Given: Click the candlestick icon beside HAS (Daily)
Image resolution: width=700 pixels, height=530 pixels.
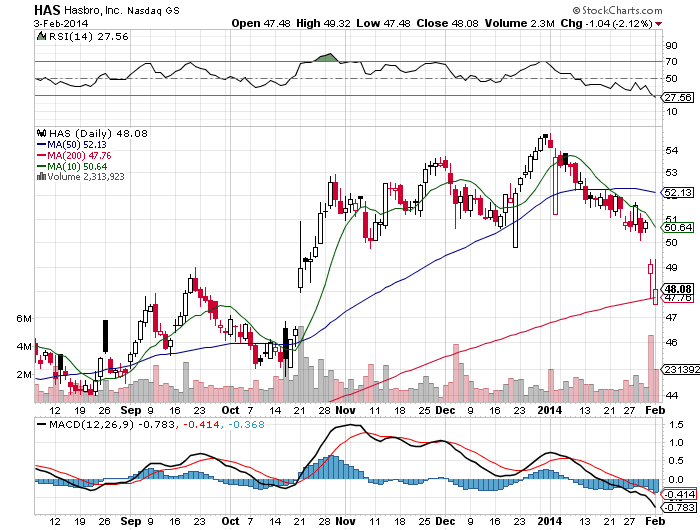Looking at the screenshot, I should click(x=42, y=133).
